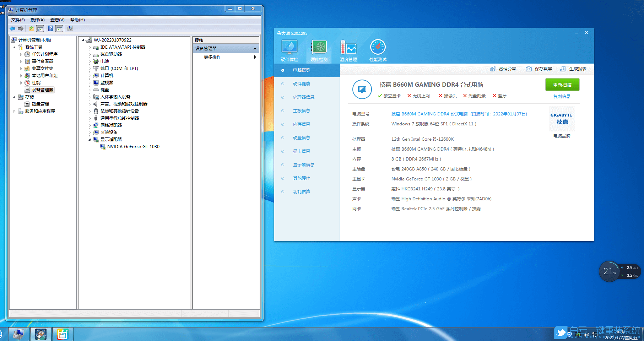Click the 复制信息 link

coord(562,96)
